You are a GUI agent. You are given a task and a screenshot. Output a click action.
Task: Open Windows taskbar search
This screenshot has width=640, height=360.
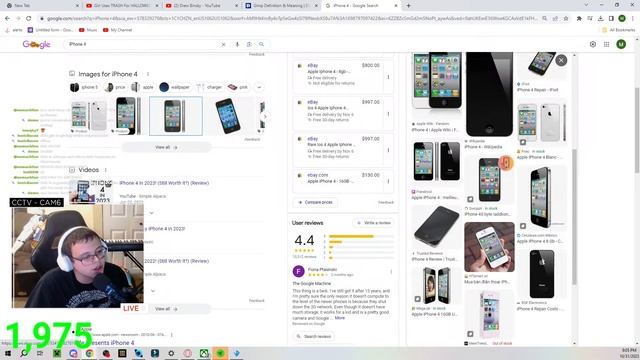pos(24,353)
